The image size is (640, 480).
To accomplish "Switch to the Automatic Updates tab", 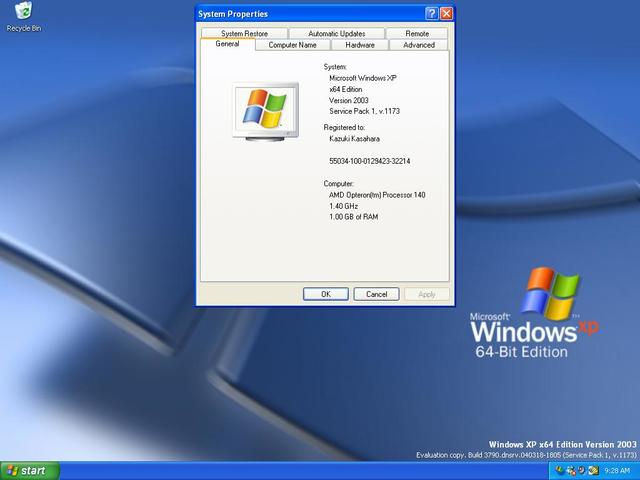I will pyautogui.click(x=336, y=33).
